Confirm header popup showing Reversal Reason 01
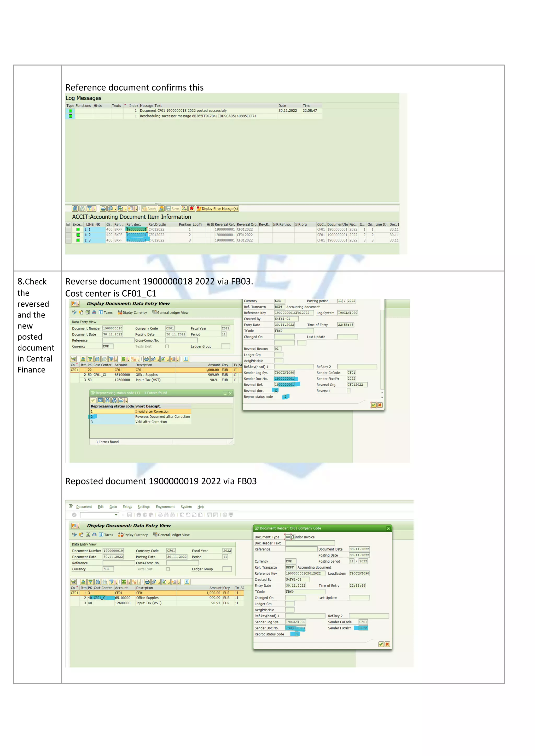 pyautogui.click(x=374, y=405)
